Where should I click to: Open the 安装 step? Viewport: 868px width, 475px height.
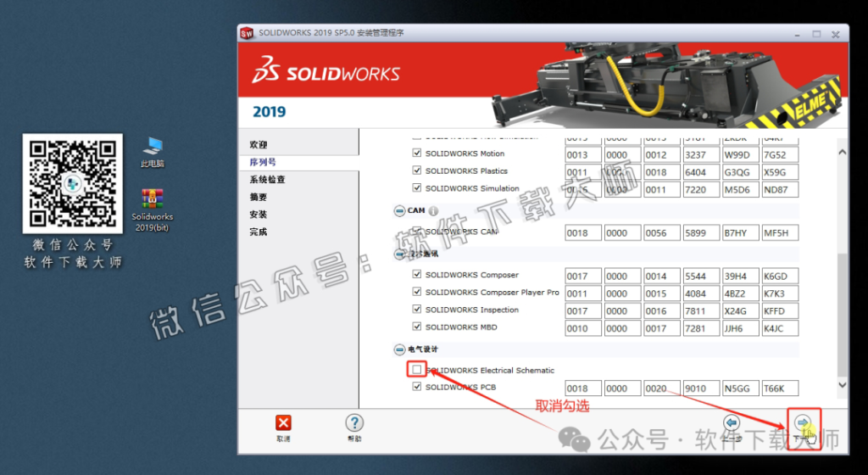259,215
